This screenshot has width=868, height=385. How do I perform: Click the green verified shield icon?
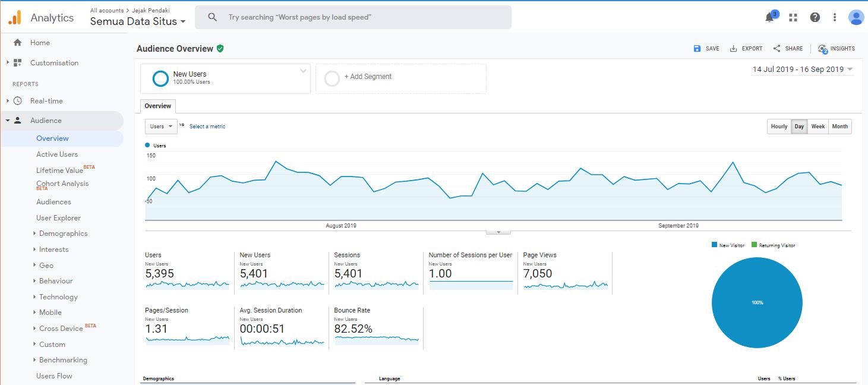220,49
